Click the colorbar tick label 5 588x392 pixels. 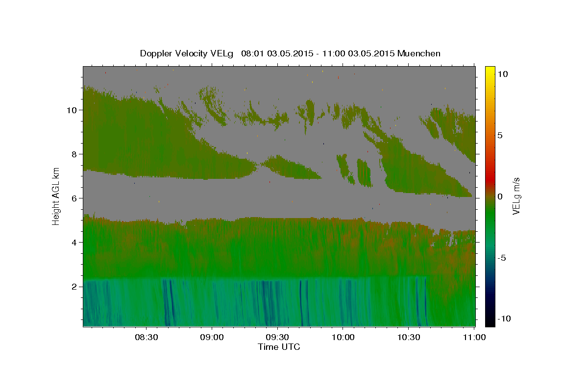click(500, 135)
